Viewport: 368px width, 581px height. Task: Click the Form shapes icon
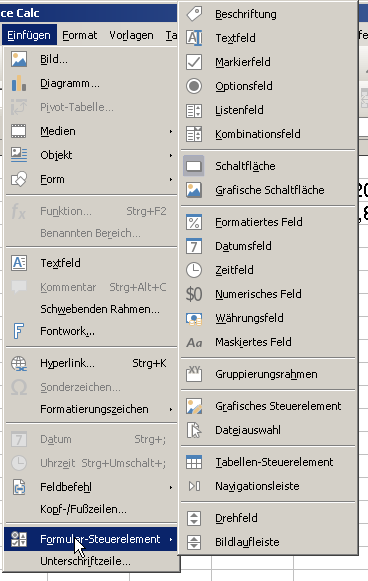[19, 179]
